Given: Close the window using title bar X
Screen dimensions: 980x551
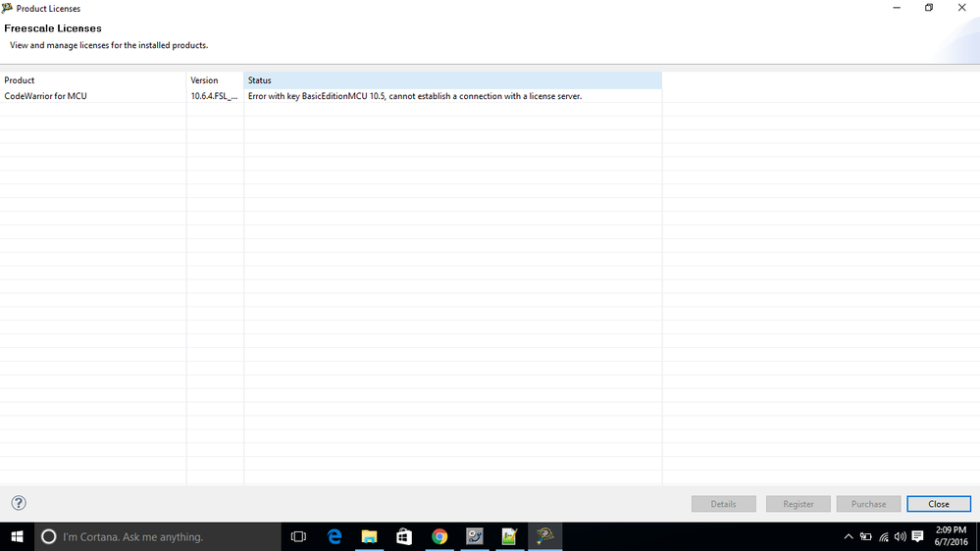Looking at the screenshot, I should [962, 8].
